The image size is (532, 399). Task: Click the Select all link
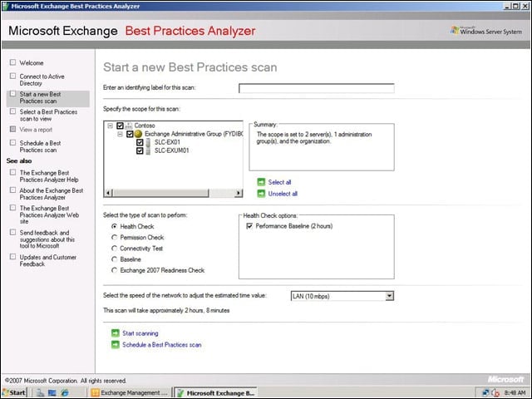tap(279, 182)
